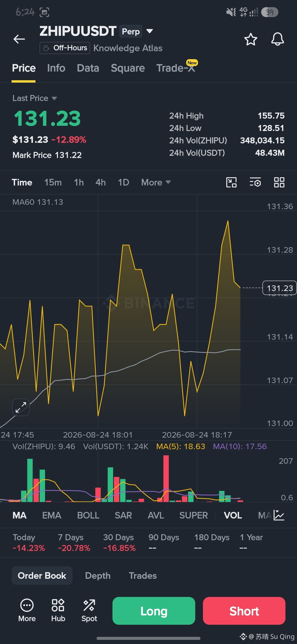Tap the Today -14.23% performance
Image resolution: width=297 pixels, height=644 pixels.
(29, 542)
